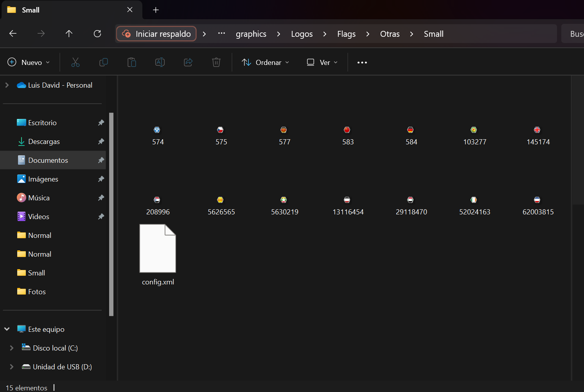Open the Ordenar sort dropdown

click(x=266, y=62)
